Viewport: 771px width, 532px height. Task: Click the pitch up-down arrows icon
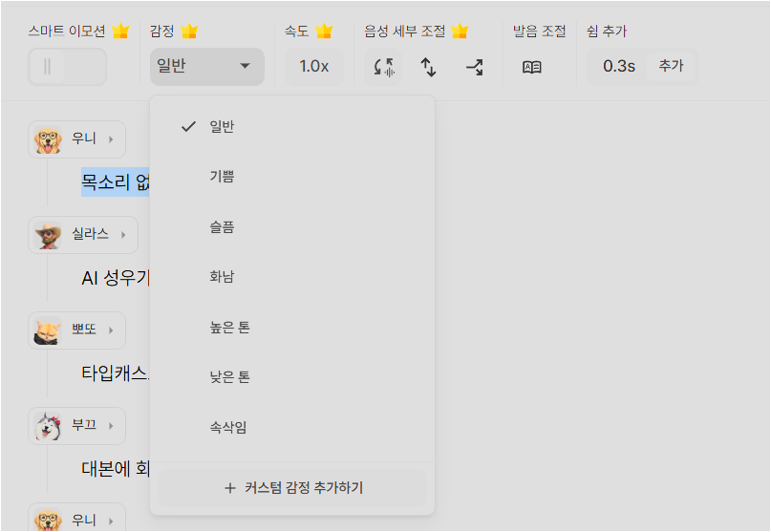coord(429,67)
